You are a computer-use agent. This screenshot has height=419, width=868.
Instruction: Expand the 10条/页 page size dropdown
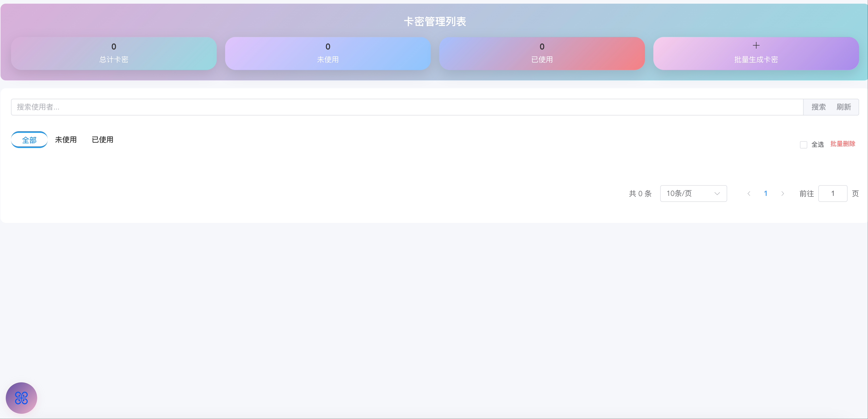(693, 194)
